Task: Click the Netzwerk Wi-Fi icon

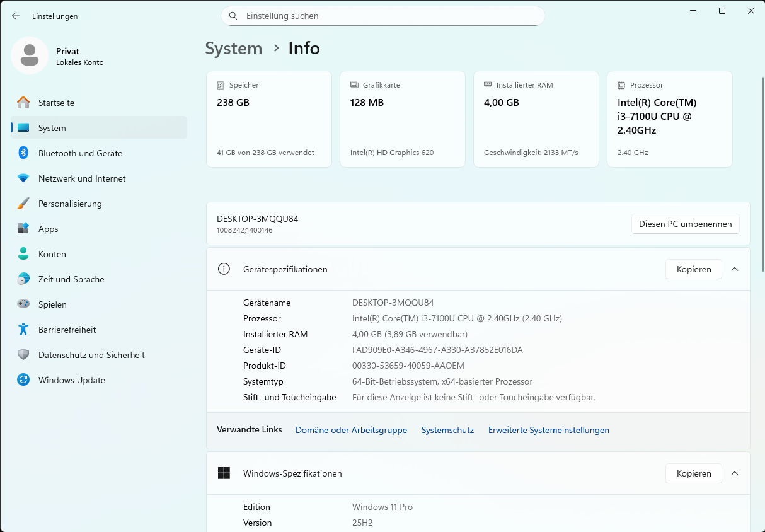Action: coord(23,178)
